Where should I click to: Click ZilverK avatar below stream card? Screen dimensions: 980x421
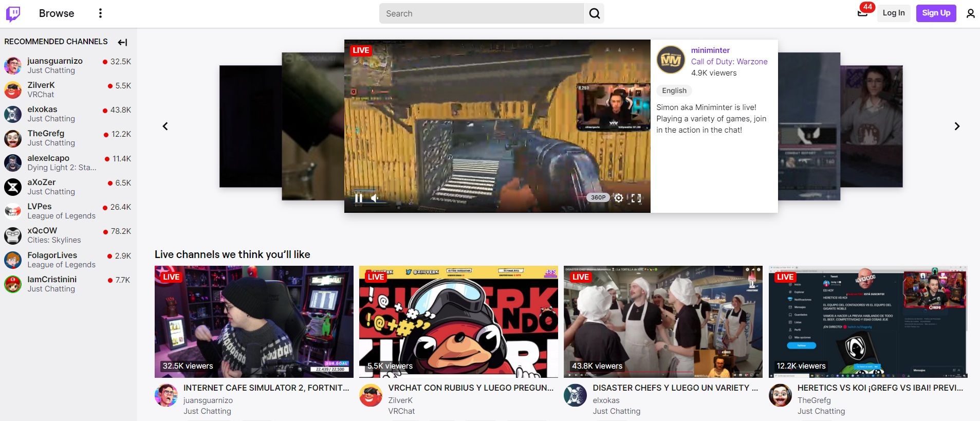tap(371, 395)
